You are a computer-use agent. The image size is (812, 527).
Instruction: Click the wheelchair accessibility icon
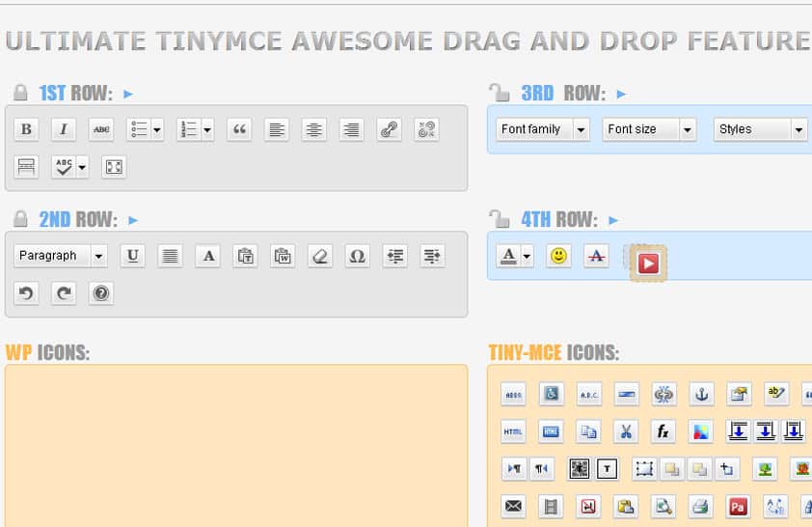coord(551,395)
